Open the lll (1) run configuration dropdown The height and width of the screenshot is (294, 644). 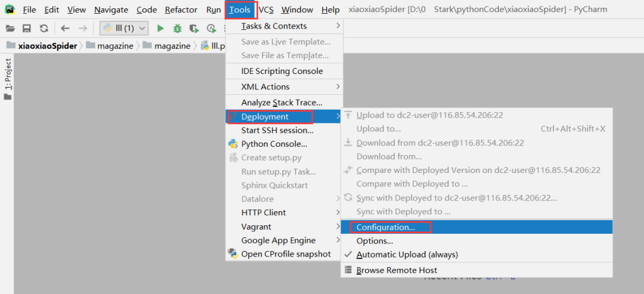click(x=124, y=28)
